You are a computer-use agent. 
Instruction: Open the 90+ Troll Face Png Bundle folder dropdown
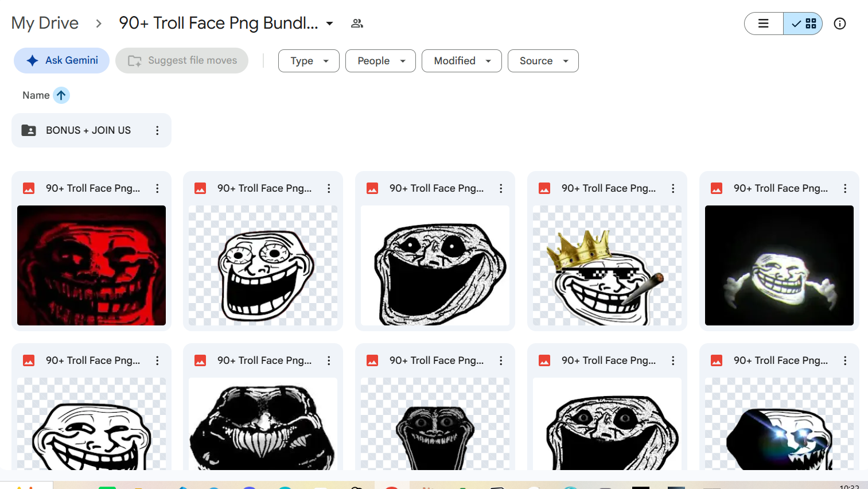330,24
